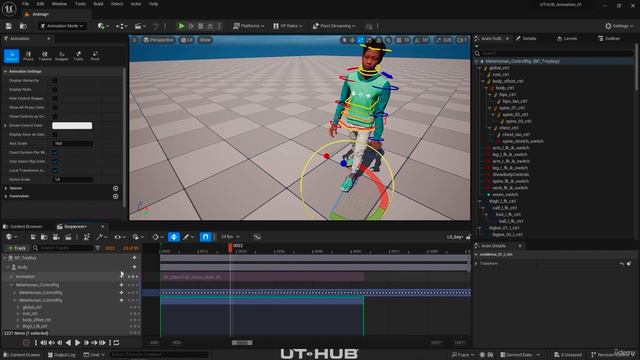Enable Display Nulls checkbox
640x360 pixels.
55,89
